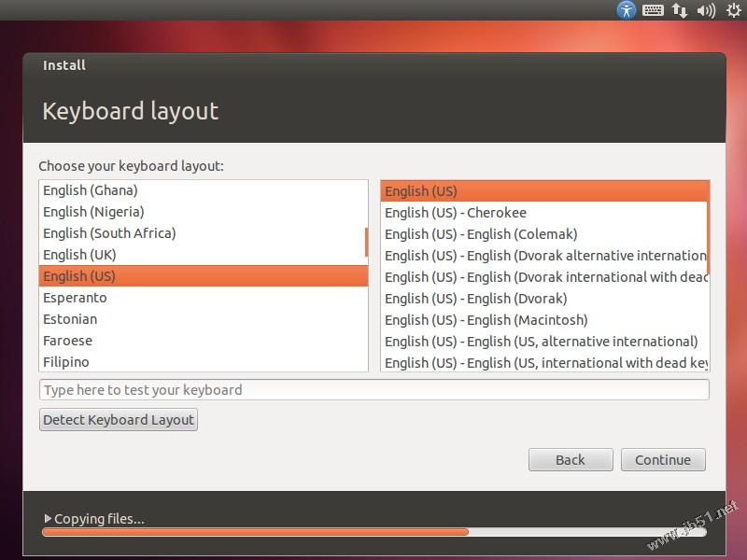The width and height of the screenshot is (747, 560).
Task: Click the copying files progress bar
Action: (x=374, y=532)
